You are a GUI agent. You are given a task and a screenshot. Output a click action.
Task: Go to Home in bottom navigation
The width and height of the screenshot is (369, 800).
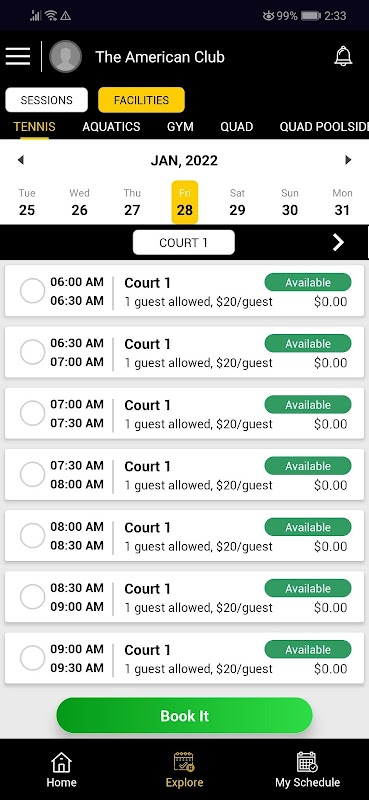coord(61,770)
